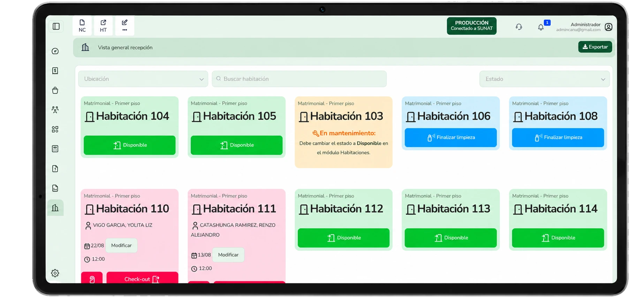Open the settings gear in sidebar
Viewport: 644px width, 297px height.
[x=55, y=273]
